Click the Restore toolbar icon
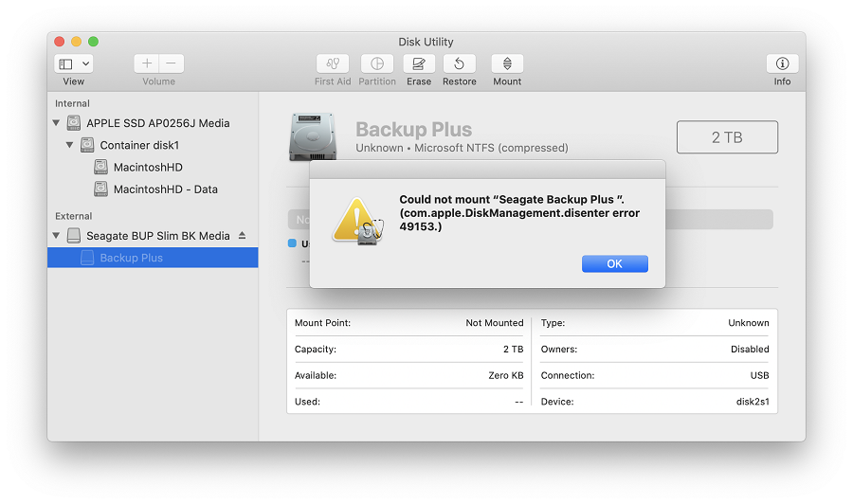The image size is (853, 504). 459,63
